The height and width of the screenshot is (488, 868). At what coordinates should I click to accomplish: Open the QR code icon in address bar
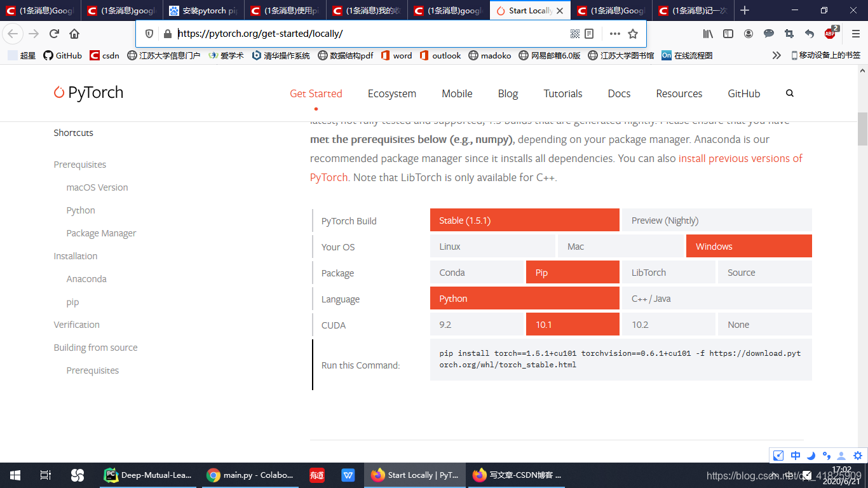575,34
